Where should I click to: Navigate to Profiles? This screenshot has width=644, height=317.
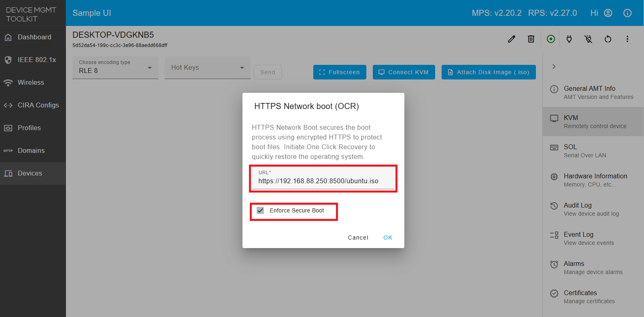pos(33,128)
